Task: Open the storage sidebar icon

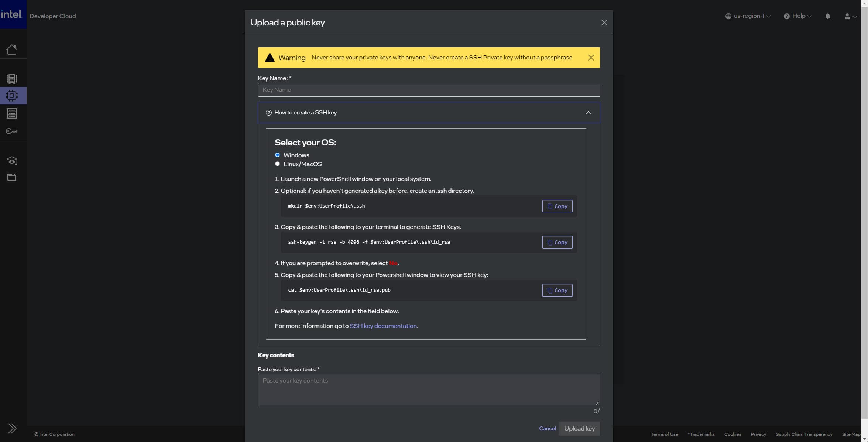Action: [x=12, y=113]
